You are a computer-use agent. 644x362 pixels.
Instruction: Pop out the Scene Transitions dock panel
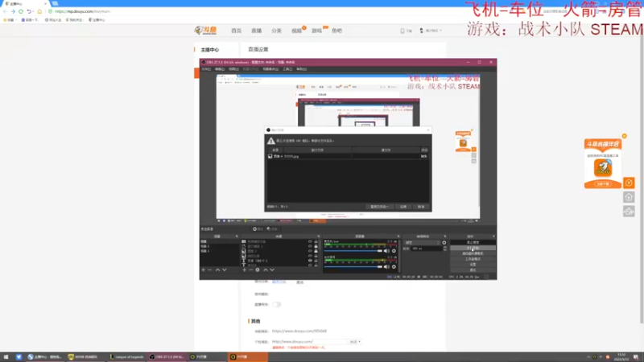445,237
